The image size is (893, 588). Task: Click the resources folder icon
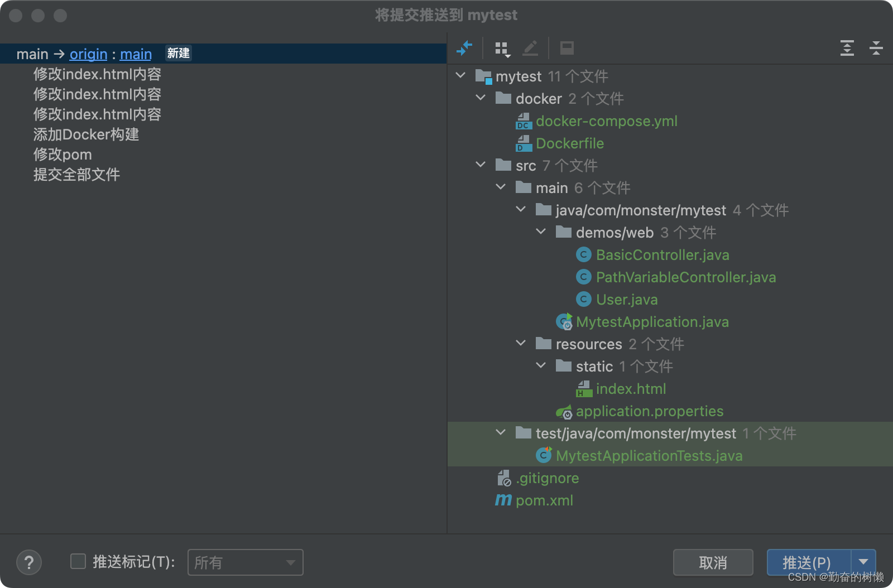coord(544,344)
